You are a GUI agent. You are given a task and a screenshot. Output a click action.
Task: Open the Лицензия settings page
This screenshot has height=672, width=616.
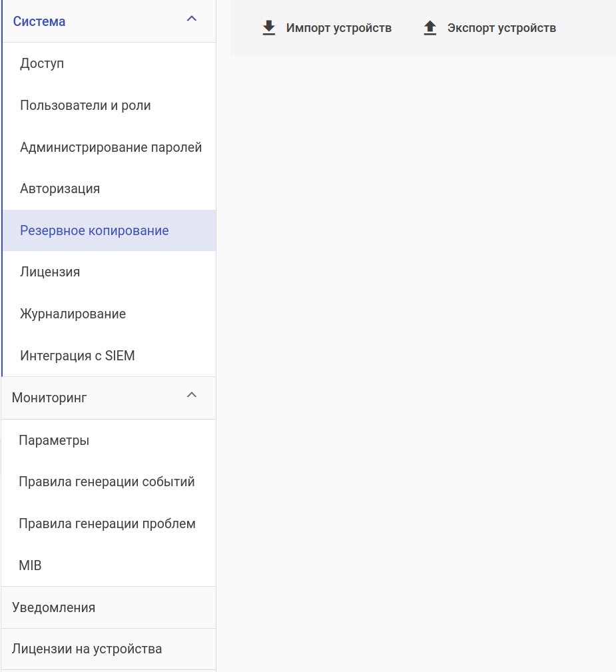tap(50, 272)
